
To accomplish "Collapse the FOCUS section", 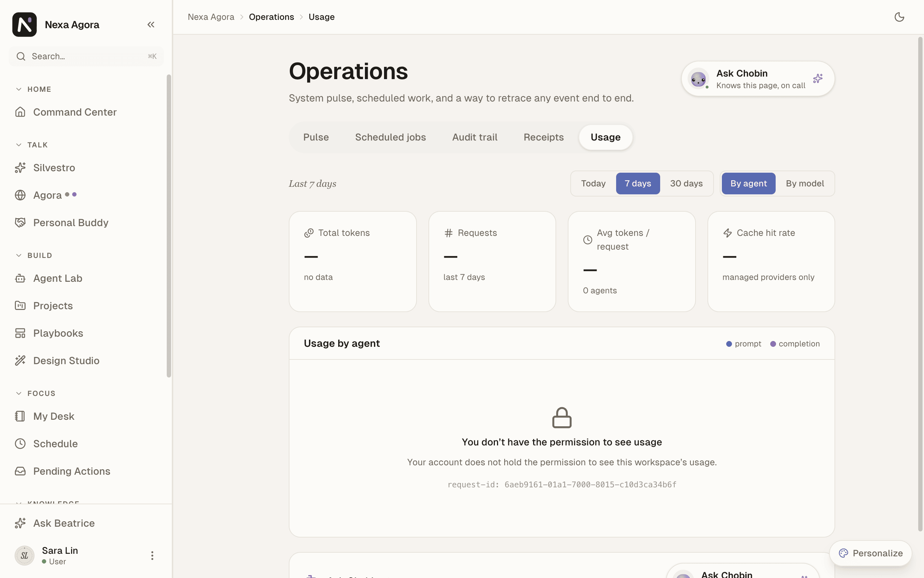I will [x=19, y=393].
